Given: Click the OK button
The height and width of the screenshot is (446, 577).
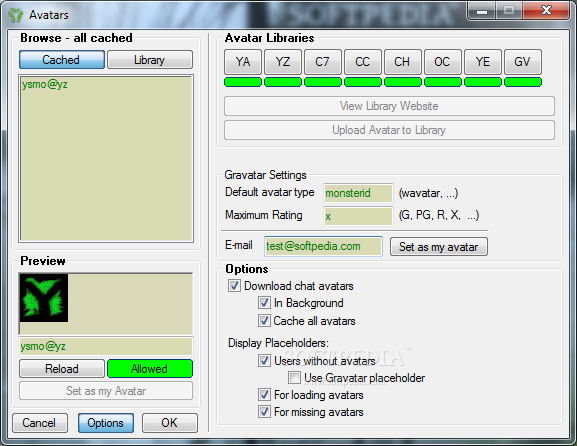Looking at the screenshot, I should coord(170,423).
